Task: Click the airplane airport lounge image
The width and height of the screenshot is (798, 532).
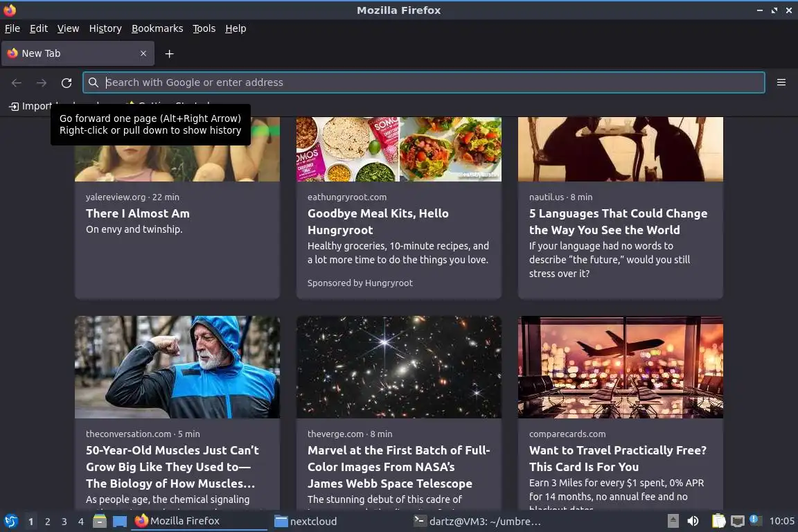Action: click(x=621, y=367)
